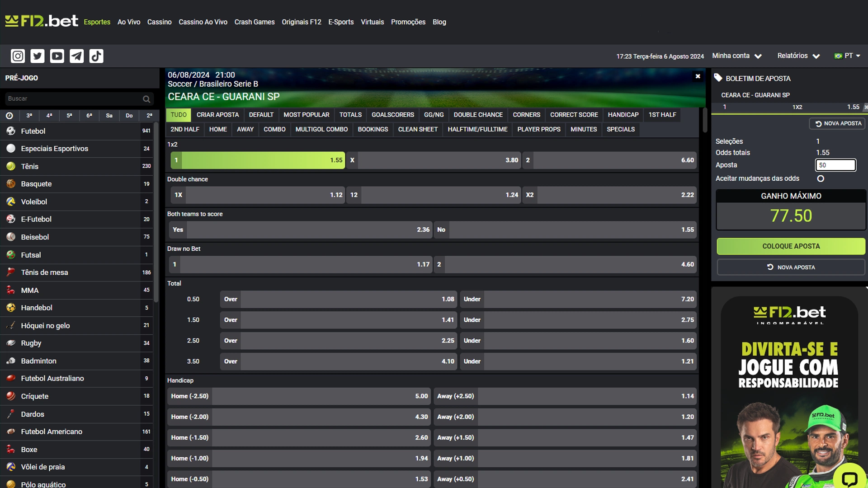The height and width of the screenshot is (488, 868).
Task: Open the MMA sport category icon
Action: coord(10,290)
